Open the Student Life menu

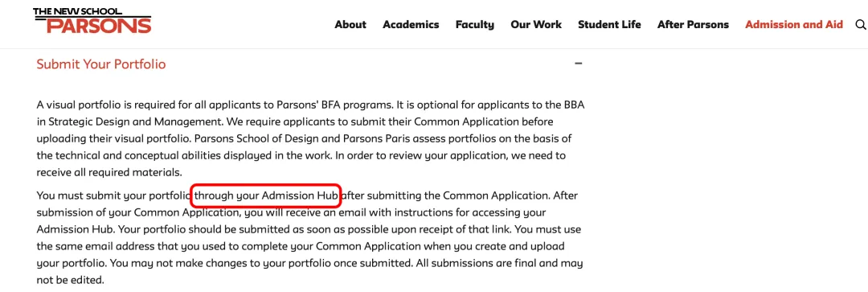coord(609,24)
